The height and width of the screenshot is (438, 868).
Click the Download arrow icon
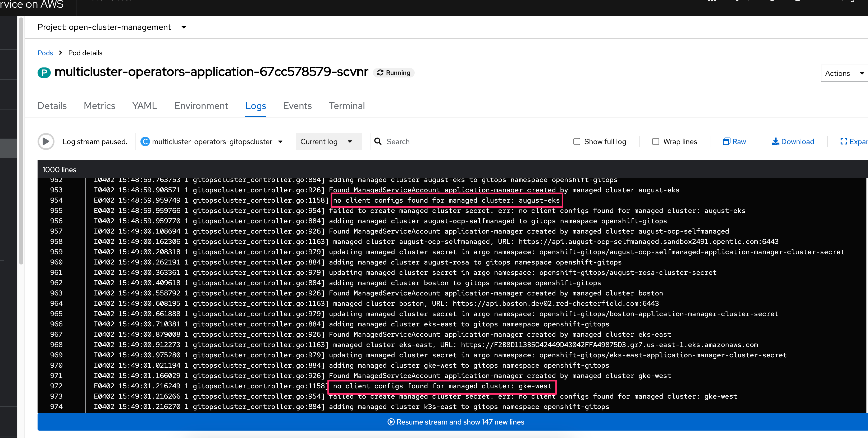click(775, 142)
